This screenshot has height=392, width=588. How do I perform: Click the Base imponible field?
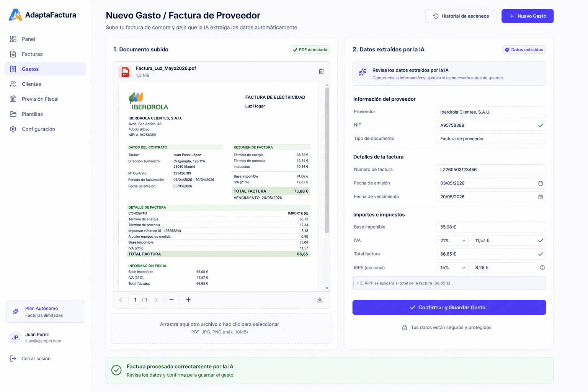(x=491, y=227)
